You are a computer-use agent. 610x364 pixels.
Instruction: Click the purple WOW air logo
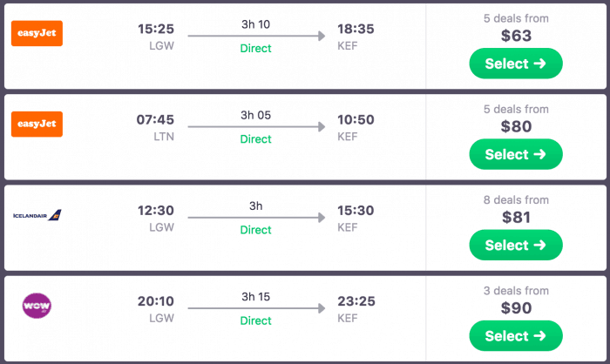[37, 306]
